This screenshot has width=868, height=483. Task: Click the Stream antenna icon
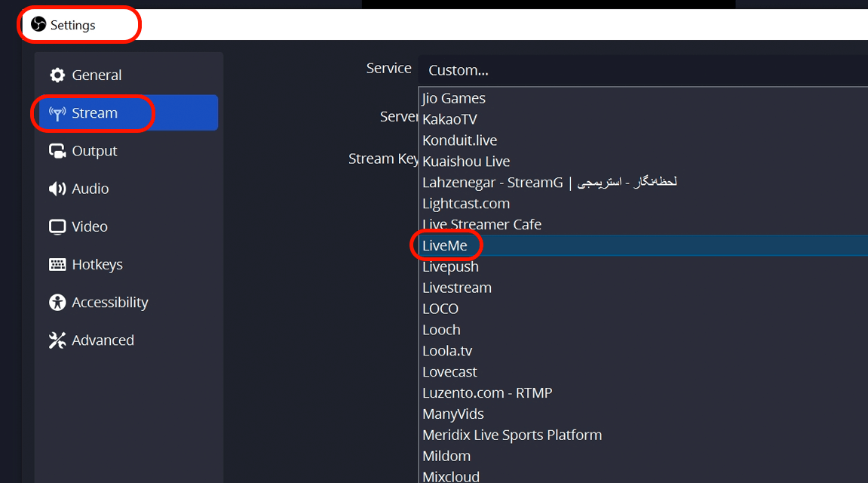(57, 113)
